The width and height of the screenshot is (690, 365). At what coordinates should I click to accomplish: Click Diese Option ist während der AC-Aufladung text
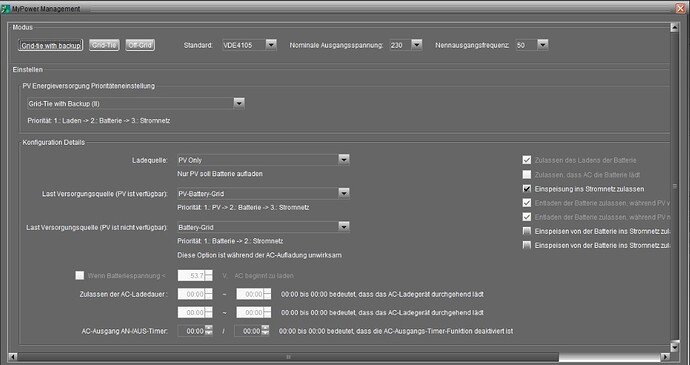pos(259,255)
